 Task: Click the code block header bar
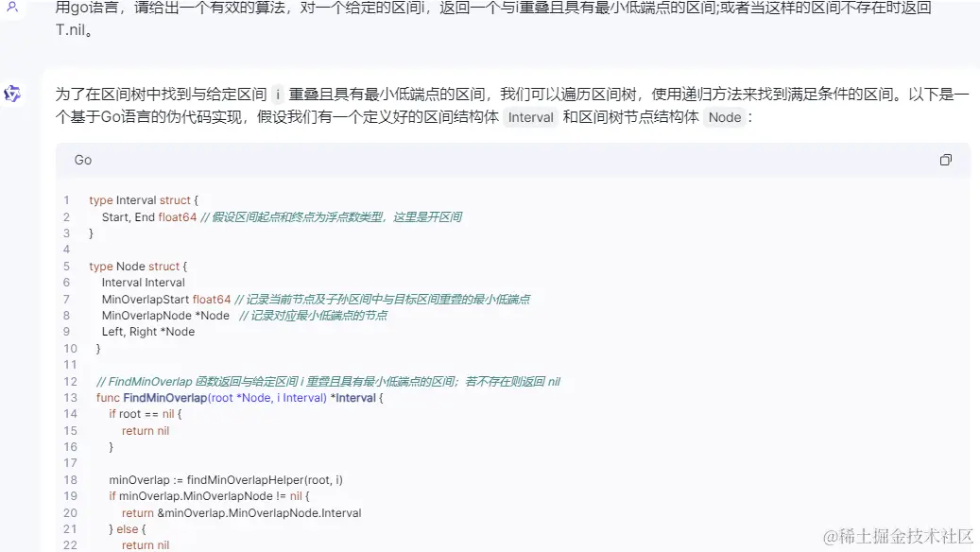coord(510,160)
